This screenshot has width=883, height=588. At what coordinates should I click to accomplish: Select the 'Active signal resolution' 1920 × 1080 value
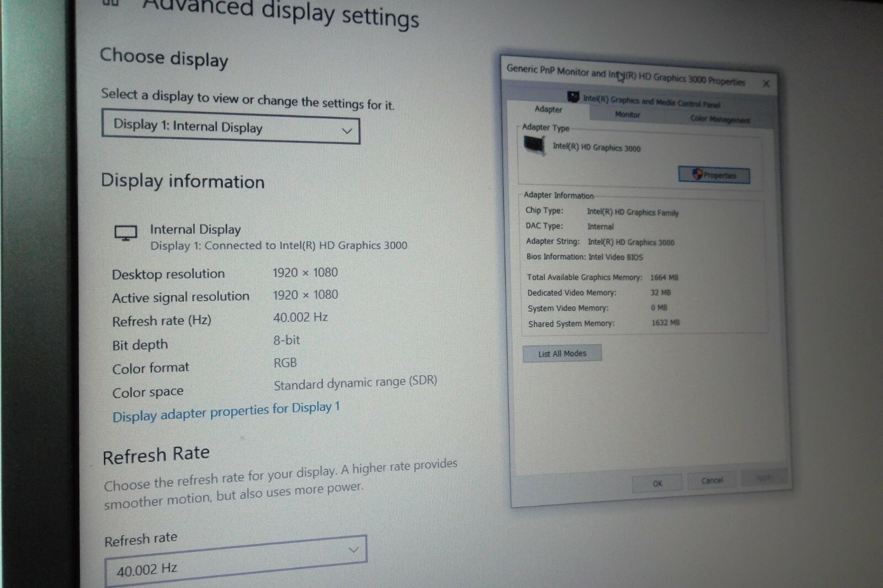(305, 295)
